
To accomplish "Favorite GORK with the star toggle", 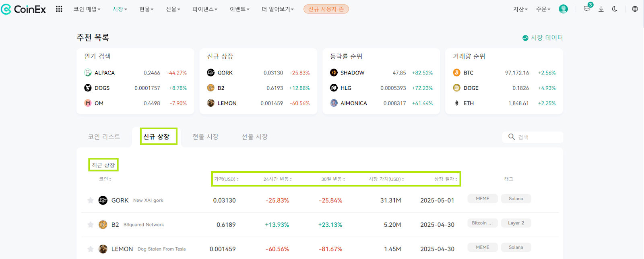I will [91, 200].
